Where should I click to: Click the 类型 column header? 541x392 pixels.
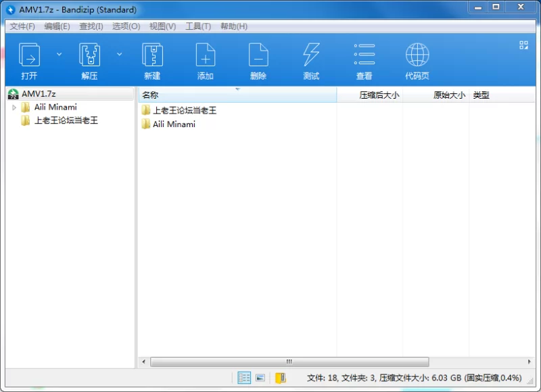click(502, 95)
